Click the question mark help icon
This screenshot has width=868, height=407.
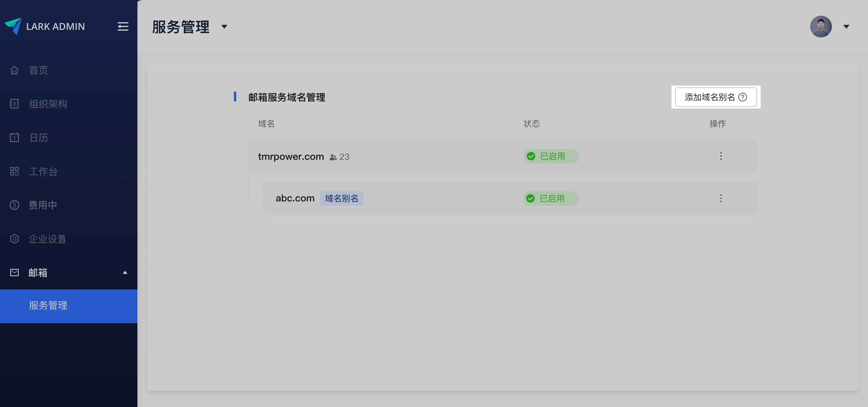tap(743, 97)
